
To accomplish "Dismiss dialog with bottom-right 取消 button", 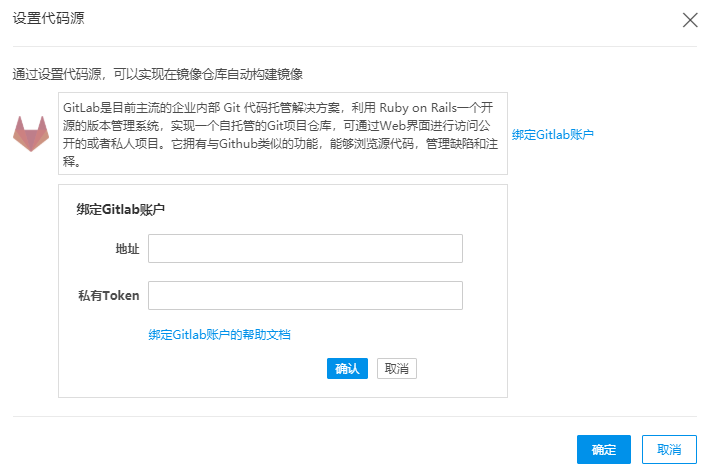I will pyautogui.click(x=669, y=450).
